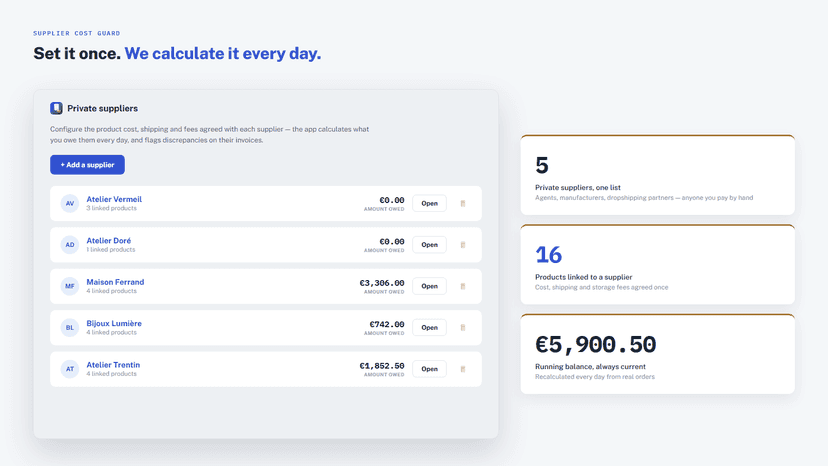The width and height of the screenshot is (828, 466).
Task: Click the MF avatar badge
Action: click(70, 286)
